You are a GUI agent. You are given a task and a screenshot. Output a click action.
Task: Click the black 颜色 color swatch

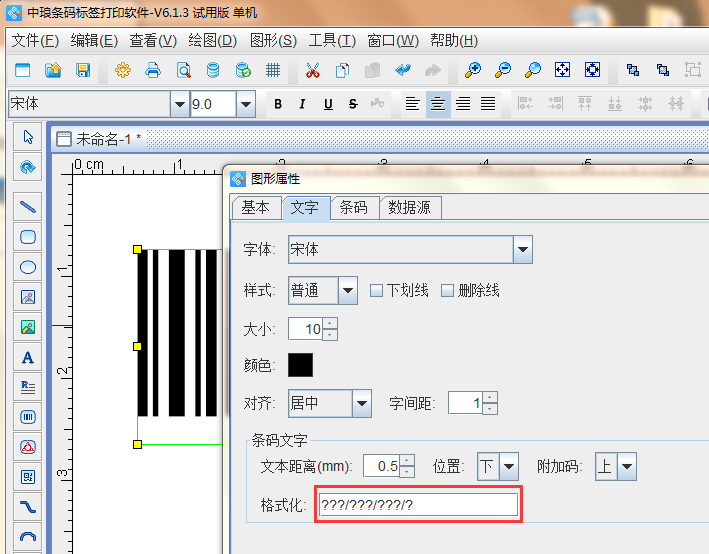pos(300,366)
